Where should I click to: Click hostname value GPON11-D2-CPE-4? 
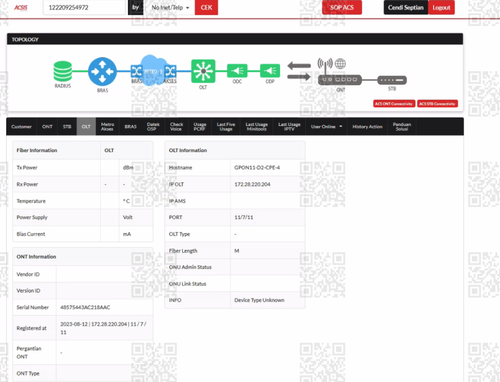pyautogui.click(x=257, y=167)
